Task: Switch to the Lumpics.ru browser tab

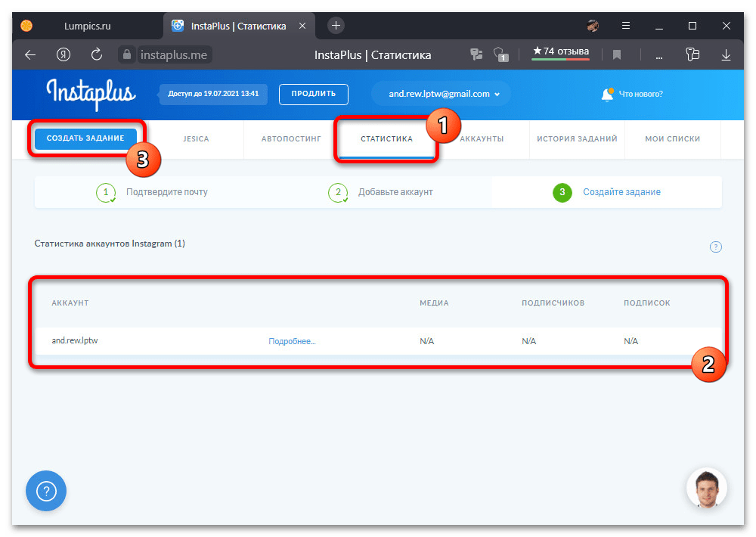Action: tap(87, 26)
